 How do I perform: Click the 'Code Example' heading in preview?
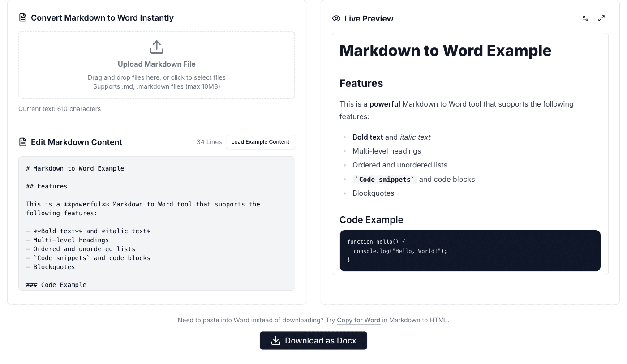(x=371, y=220)
